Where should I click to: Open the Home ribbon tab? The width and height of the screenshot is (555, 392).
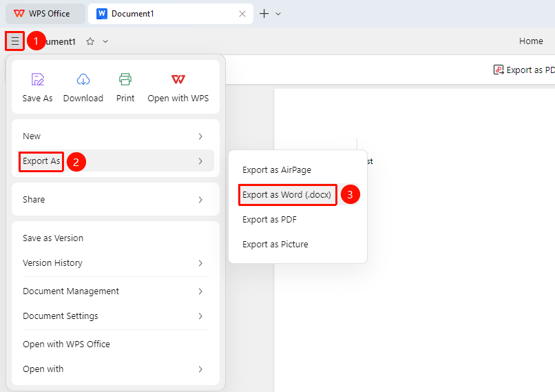click(x=531, y=41)
